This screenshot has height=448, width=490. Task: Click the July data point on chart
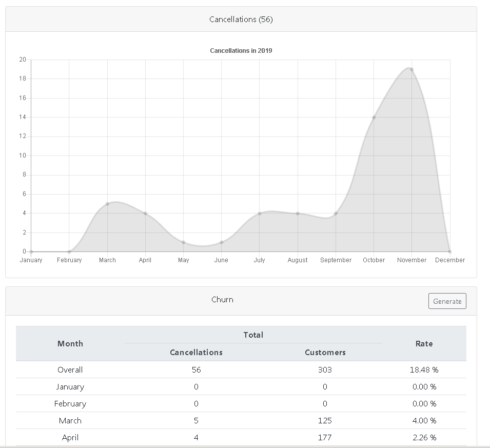pos(260,213)
